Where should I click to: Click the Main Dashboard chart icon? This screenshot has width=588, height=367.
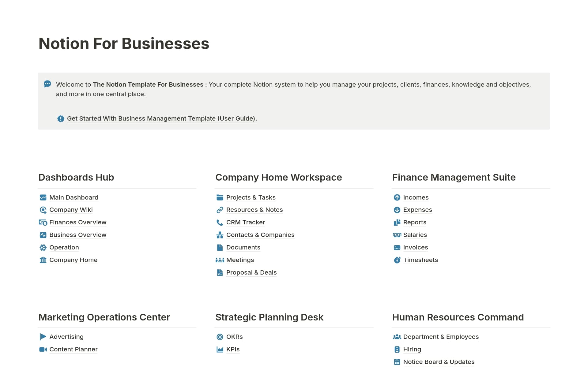click(43, 197)
